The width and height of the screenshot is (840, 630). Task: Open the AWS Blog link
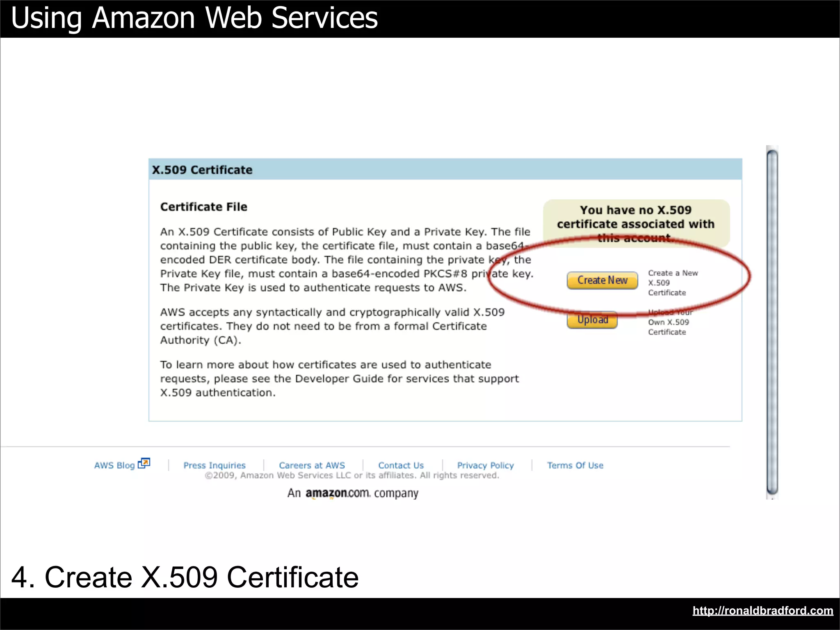pyautogui.click(x=114, y=465)
